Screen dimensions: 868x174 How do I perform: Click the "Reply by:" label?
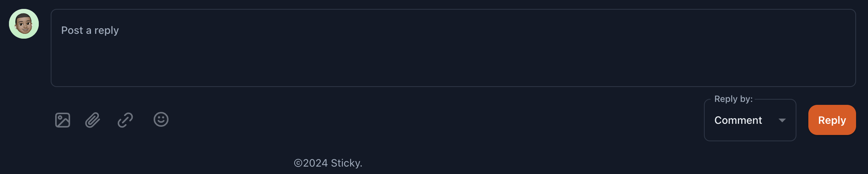[733, 99]
